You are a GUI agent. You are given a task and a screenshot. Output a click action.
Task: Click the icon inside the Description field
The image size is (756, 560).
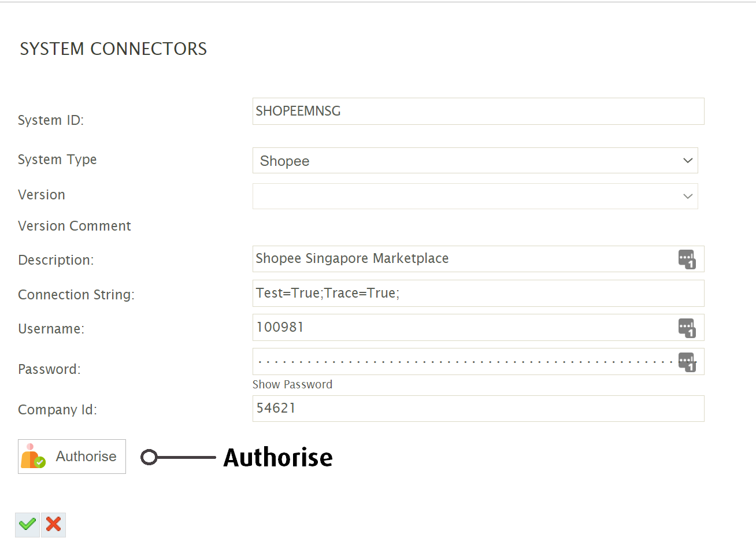[687, 259]
